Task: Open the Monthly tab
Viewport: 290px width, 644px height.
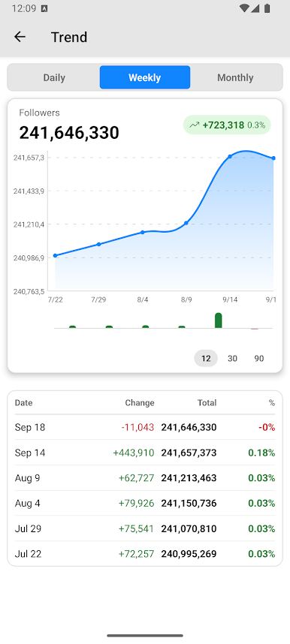Action: pos(235,77)
